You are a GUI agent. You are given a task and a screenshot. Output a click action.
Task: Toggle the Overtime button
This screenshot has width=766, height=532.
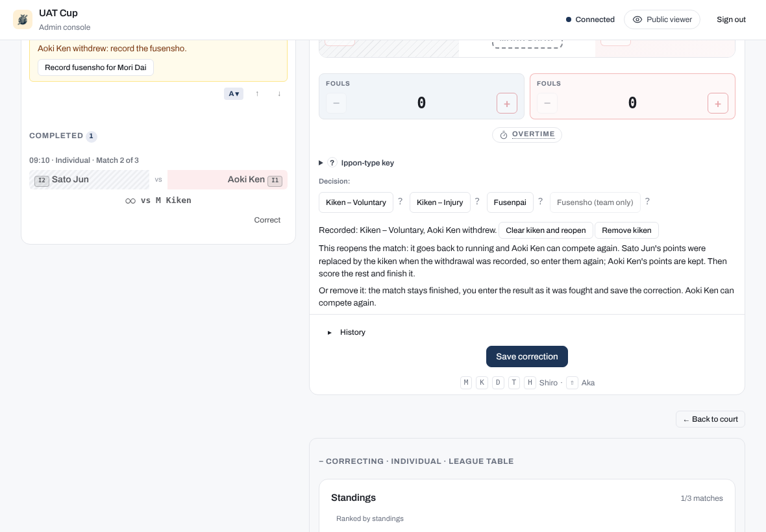pos(526,135)
